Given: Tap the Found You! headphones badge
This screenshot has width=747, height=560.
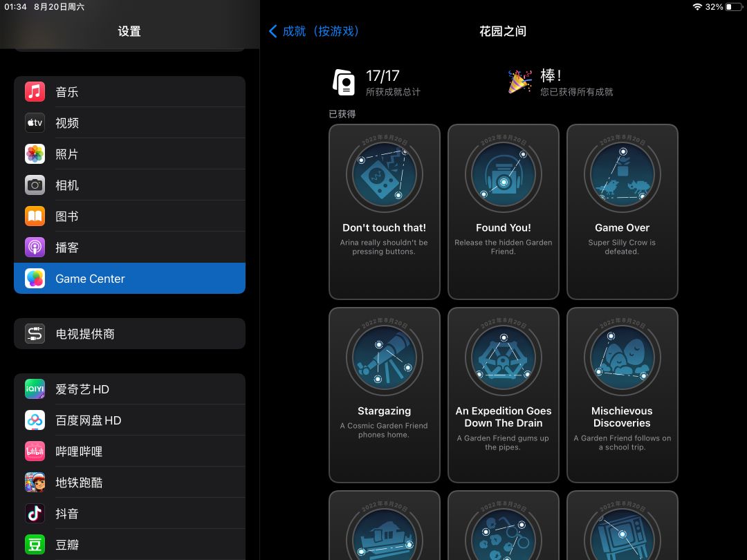Looking at the screenshot, I should pos(503,174).
